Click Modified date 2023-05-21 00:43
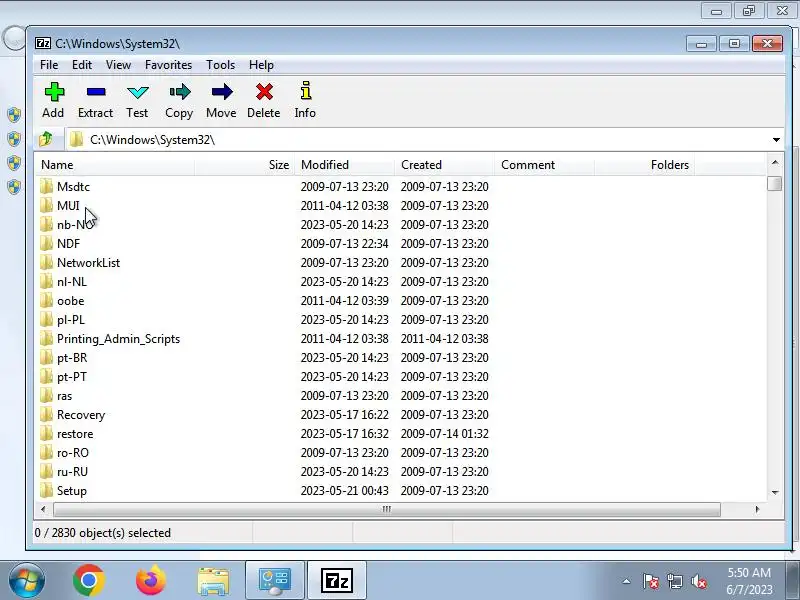Screen dimensions: 800x600 [x=344, y=490]
